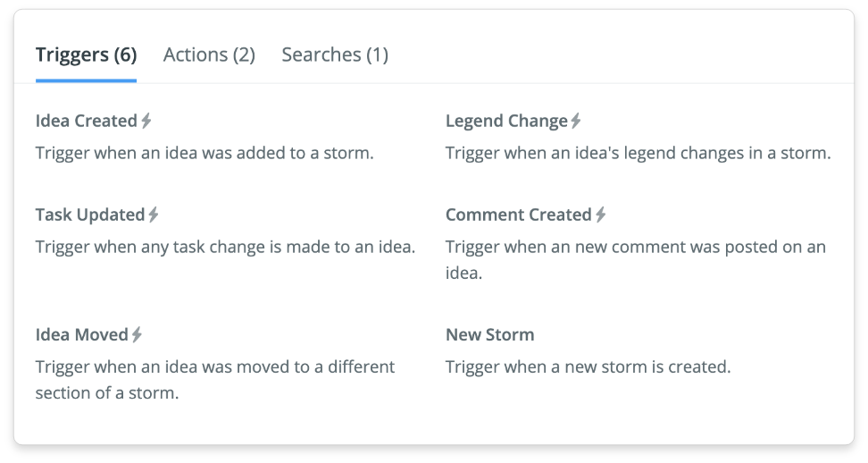This screenshot has height=463, width=868.
Task: Open the Idea Created trigger title
Action: [87, 121]
